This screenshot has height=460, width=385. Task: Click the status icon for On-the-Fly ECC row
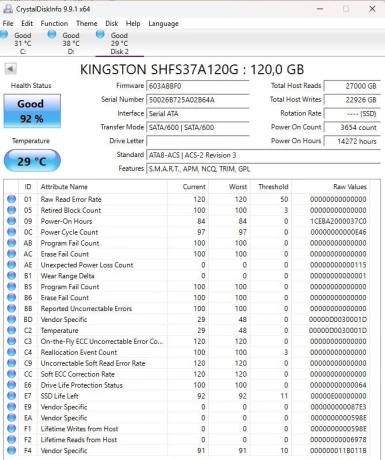click(x=11, y=341)
